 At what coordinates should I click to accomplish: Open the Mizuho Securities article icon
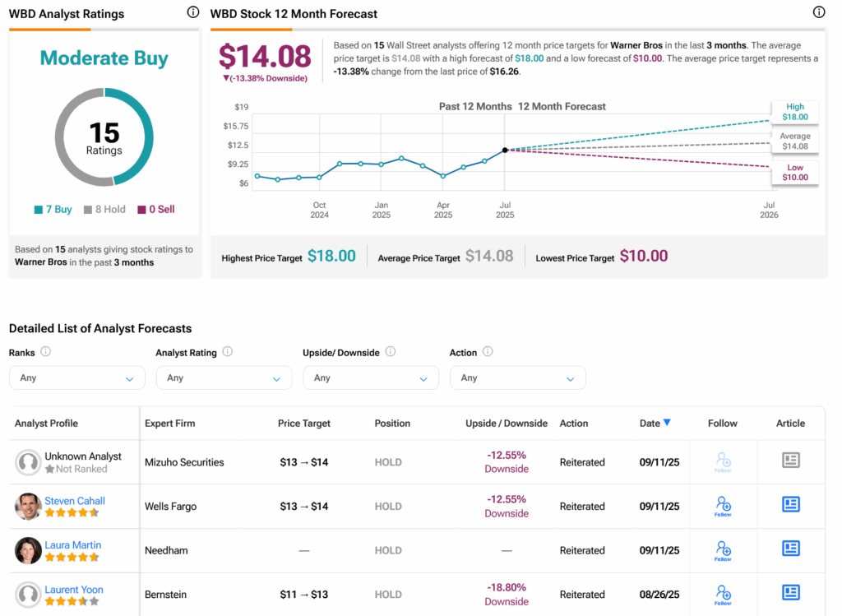click(790, 461)
